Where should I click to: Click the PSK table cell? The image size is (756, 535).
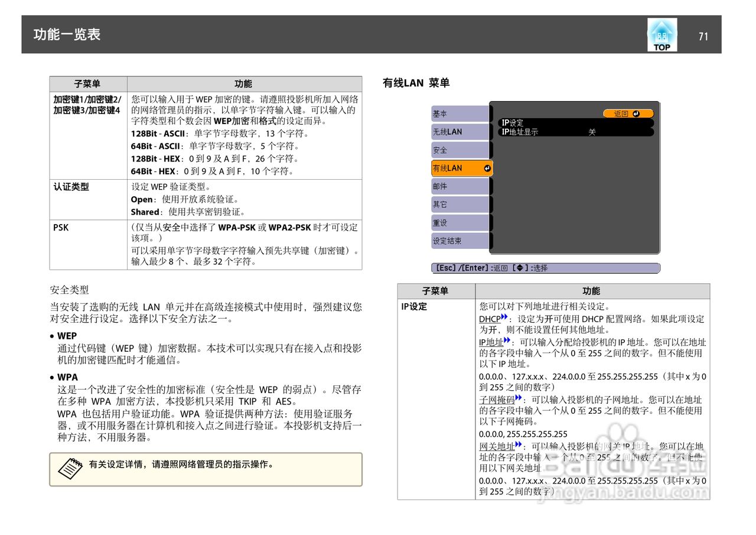pos(89,245)
